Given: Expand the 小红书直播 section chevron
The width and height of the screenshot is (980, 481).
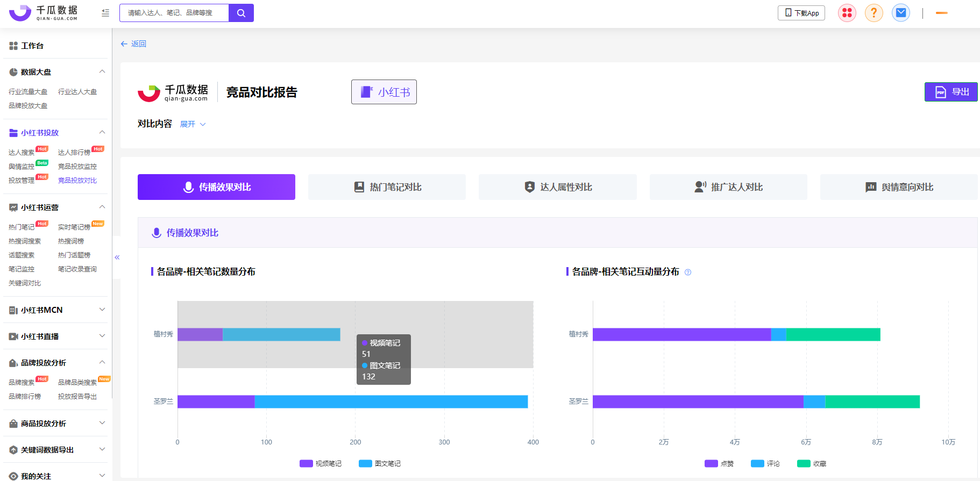Looking at the screenshot, I should click(x=102, y=336).
